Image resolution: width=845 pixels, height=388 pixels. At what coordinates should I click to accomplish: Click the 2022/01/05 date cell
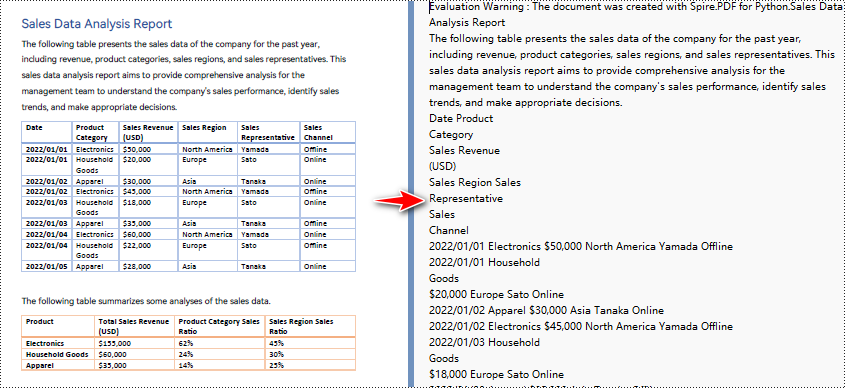pos(46,266)
